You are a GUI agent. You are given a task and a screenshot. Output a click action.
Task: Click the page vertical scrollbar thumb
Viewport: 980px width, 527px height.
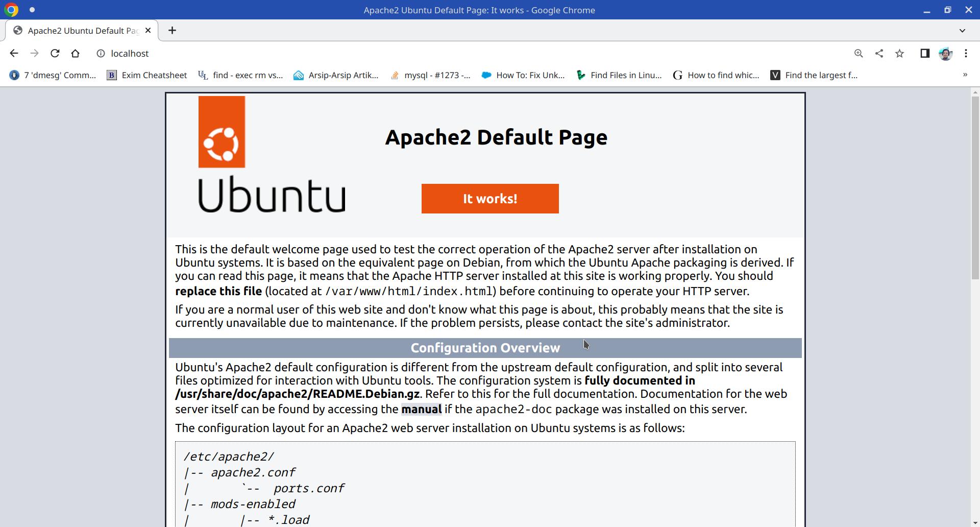(975, 187)
